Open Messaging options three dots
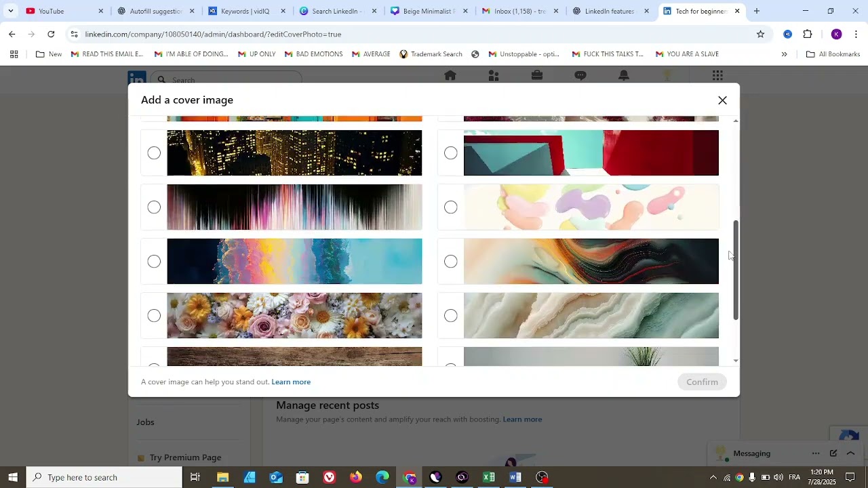Viewport: 868px width, 488px height. pyautogui.click(x=816, y=453)
